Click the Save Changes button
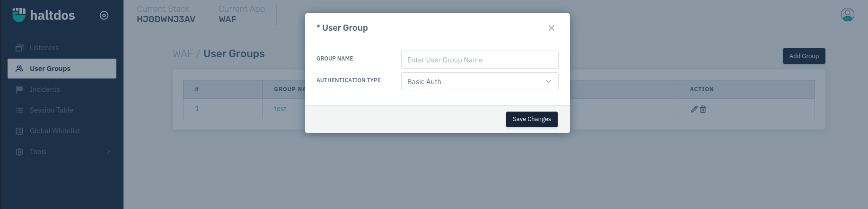868x209 pixels. point(532,119)
